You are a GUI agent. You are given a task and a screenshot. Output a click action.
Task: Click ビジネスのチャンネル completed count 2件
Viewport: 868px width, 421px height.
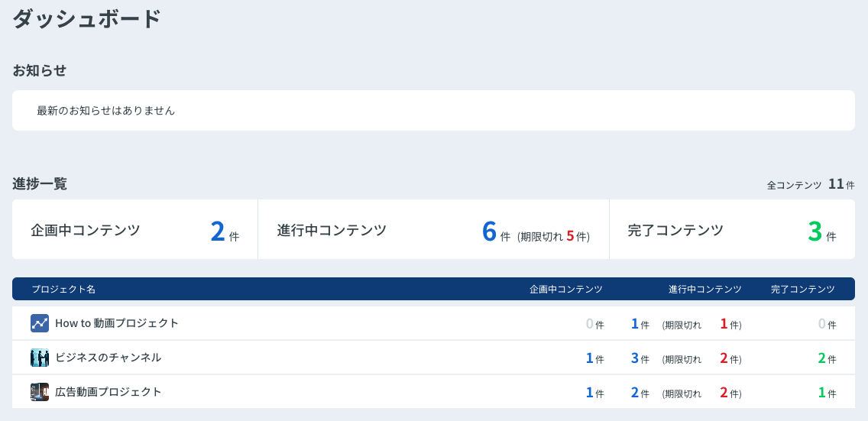coord(827,358)
